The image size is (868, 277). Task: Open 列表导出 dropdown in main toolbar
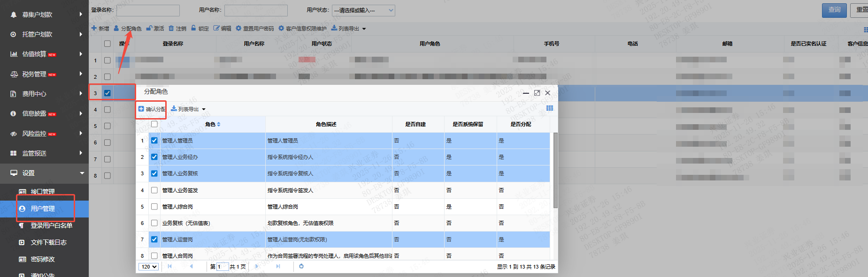point(348,29)
